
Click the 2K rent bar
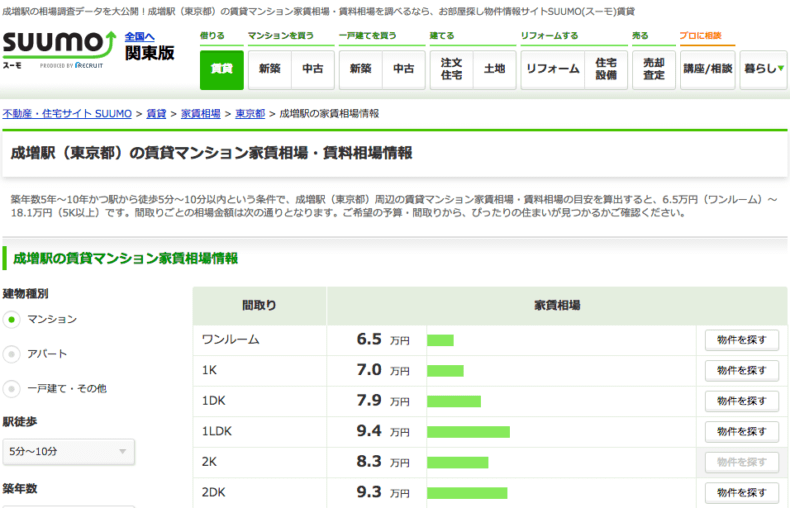tap(457, 462)
